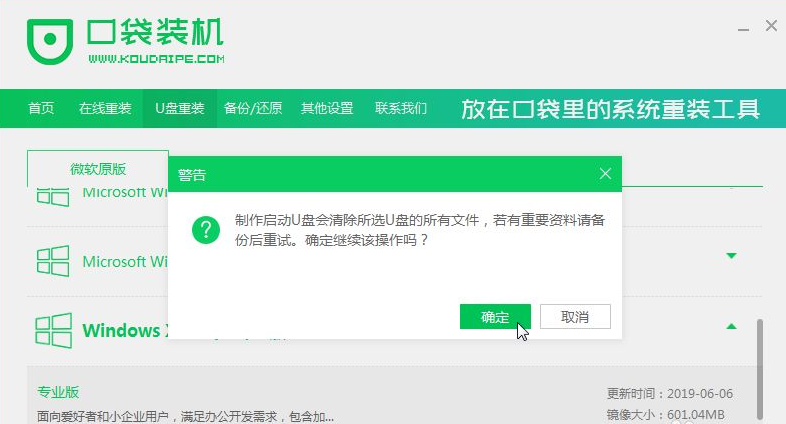Open the 其他设置 menu tab
This screenshot has width=786, height=424.
point(327,108)
